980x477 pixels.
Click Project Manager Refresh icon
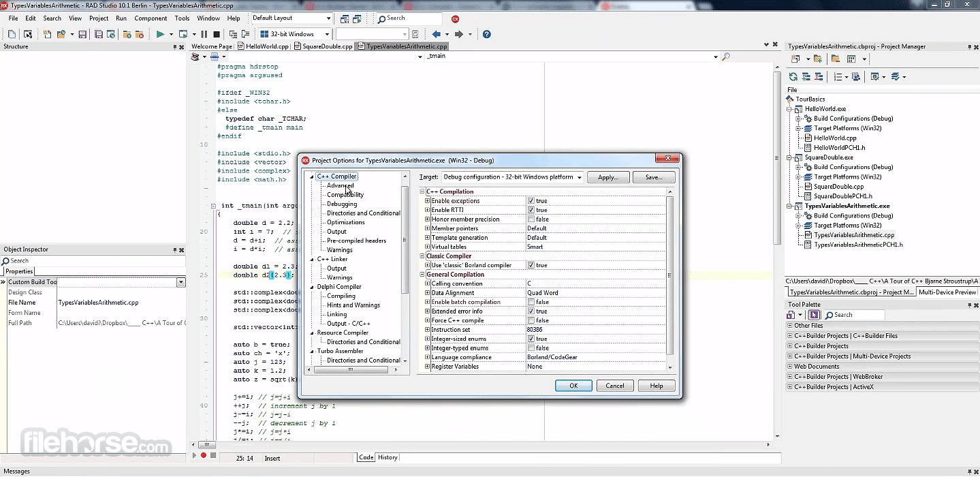793,77
